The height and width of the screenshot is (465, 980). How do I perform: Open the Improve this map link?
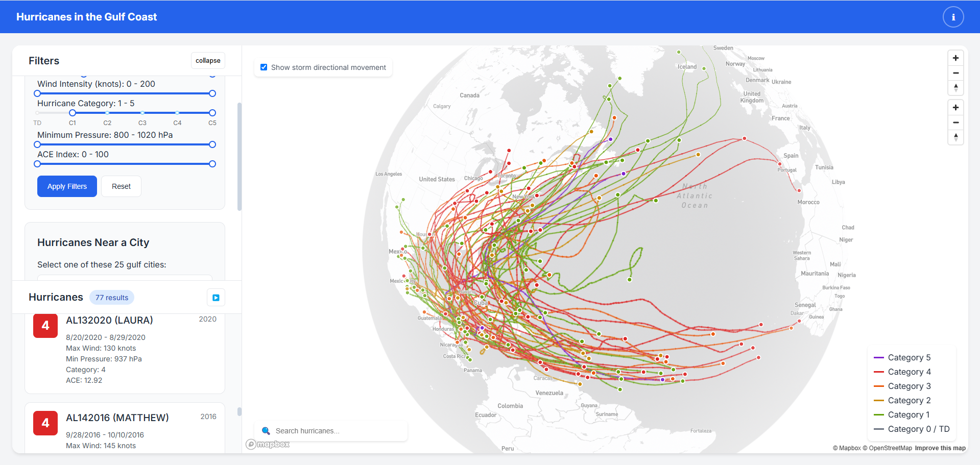(x=940, y=448)
